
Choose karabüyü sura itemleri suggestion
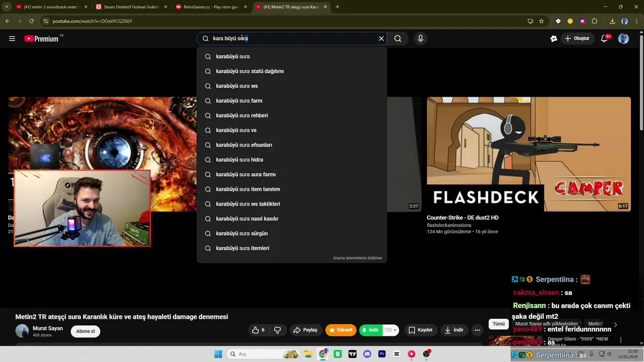pos(292,248)
